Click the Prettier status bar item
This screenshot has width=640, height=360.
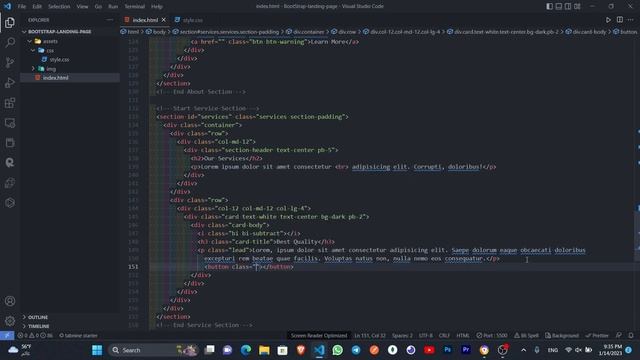pos(597,336)
